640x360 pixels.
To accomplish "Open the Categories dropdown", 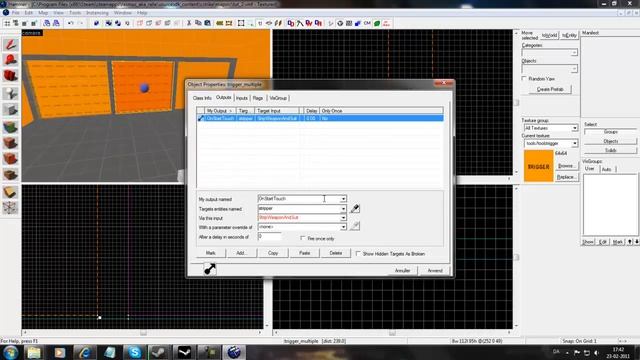I will [574, 53].
